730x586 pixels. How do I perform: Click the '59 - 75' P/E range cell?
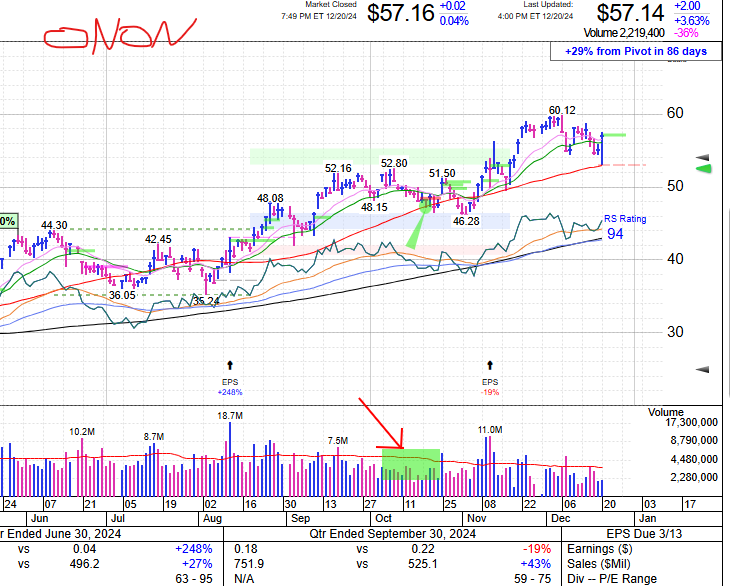point(533,579)
